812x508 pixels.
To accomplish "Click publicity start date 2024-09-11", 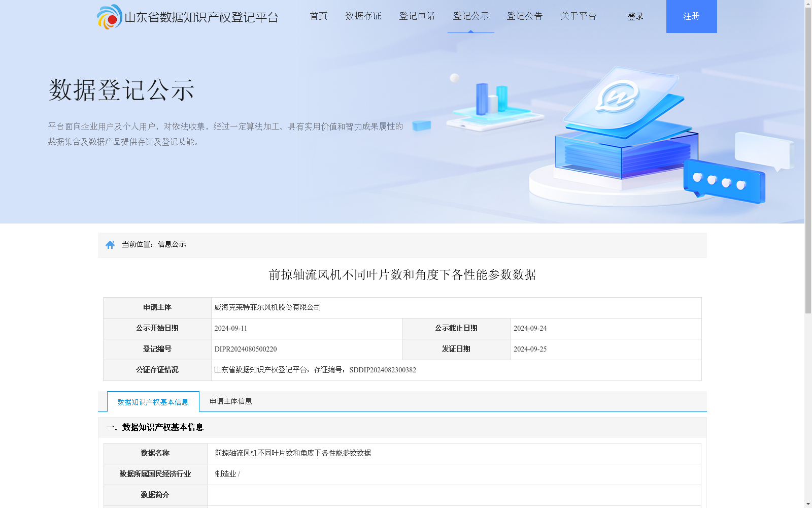I will [231, 329].
